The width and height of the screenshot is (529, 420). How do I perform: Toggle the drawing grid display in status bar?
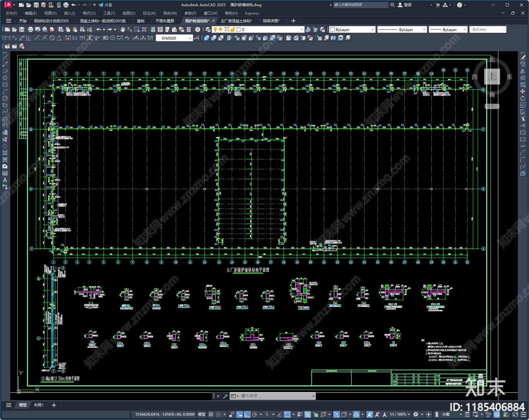[x=211, y=414]
